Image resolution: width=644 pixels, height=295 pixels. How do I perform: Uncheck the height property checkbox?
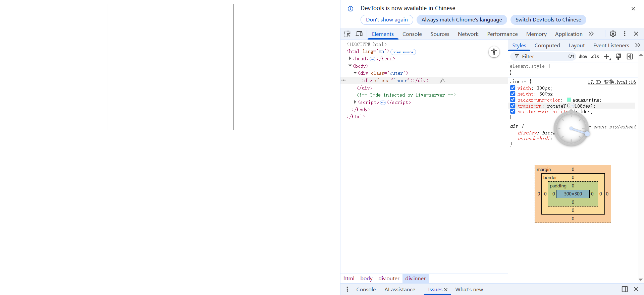pyautogui.click(x=513, y=94)
